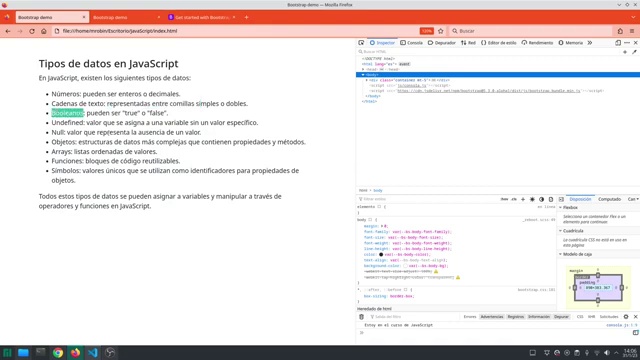Collapse the Cuadrícula section

pyautogui.click(x=561, y=231)
